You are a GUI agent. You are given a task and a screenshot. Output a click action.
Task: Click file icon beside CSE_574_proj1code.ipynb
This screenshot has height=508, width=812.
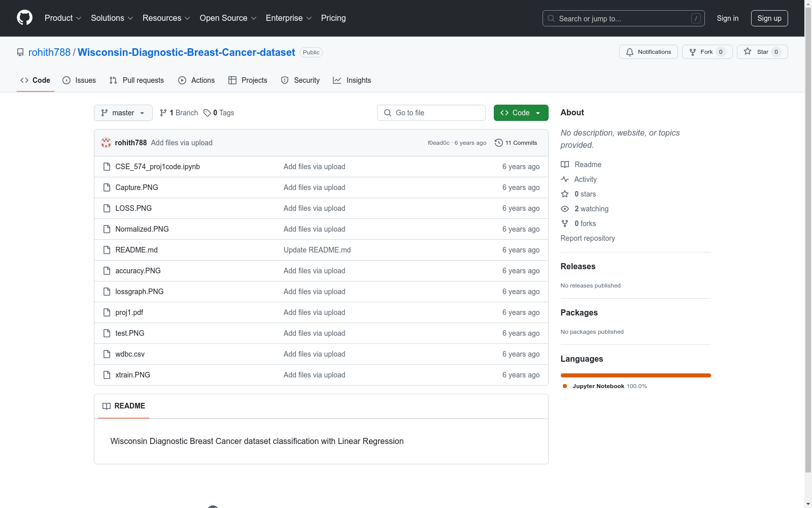(x=107, y=167)
